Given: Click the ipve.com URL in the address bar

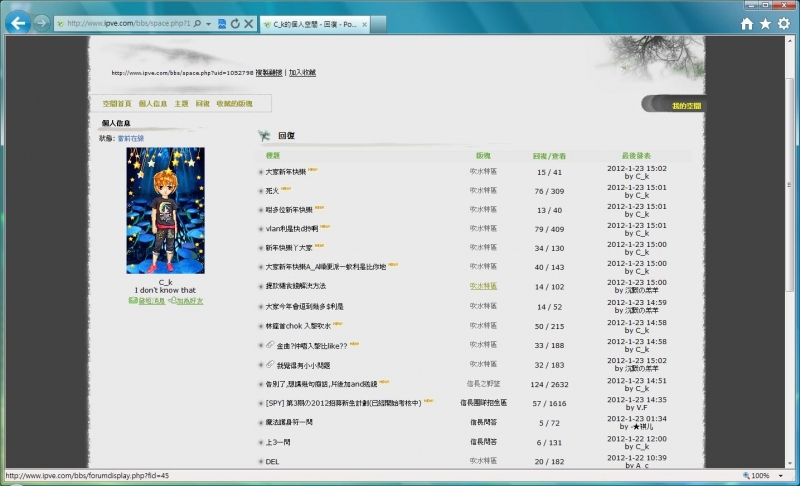Looking at the screenshot, I should tap(129, 23).
